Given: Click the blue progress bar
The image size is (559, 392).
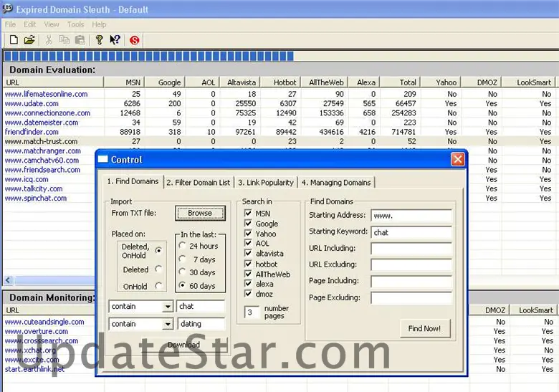Looking at the screenshot, I should coord(148,56).
